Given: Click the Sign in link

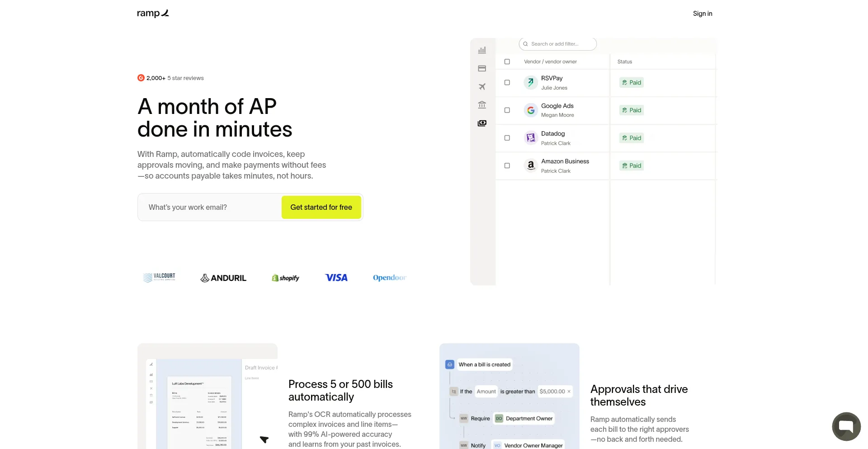Looking at the screenshot, I should pyautogui.click(x=703, y=14).
